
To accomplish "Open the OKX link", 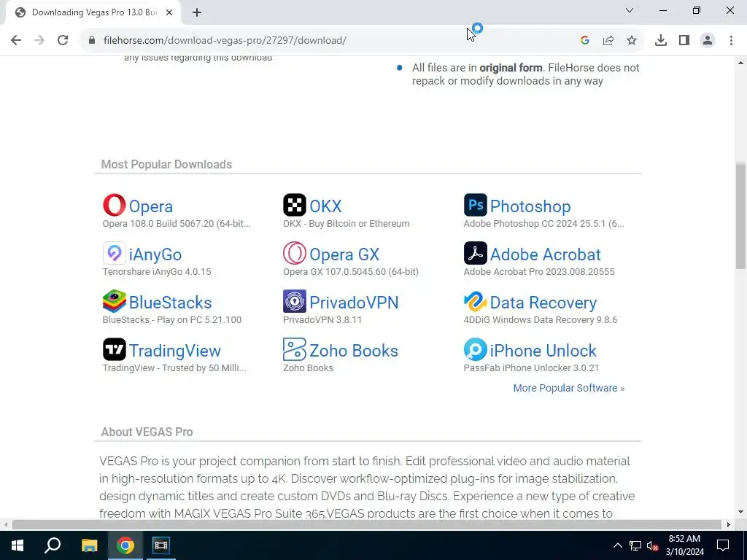I will pos(325,206).
